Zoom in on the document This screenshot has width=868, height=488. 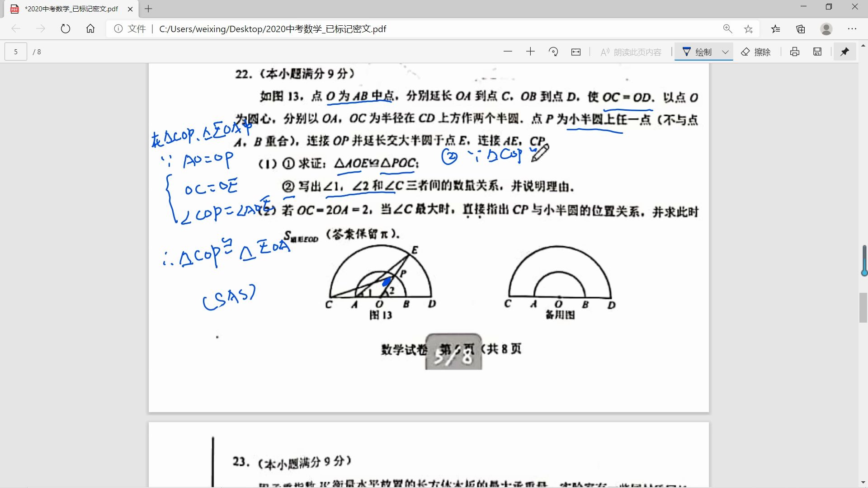tap(530, 52)
